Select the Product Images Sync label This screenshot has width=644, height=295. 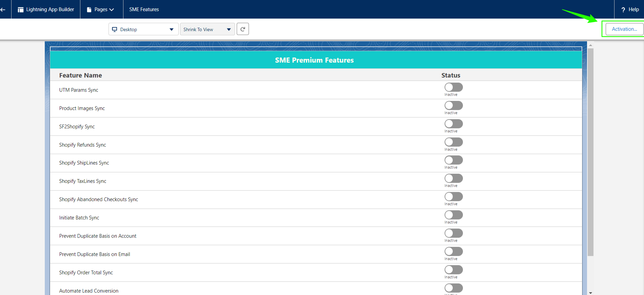click(82, 108)
